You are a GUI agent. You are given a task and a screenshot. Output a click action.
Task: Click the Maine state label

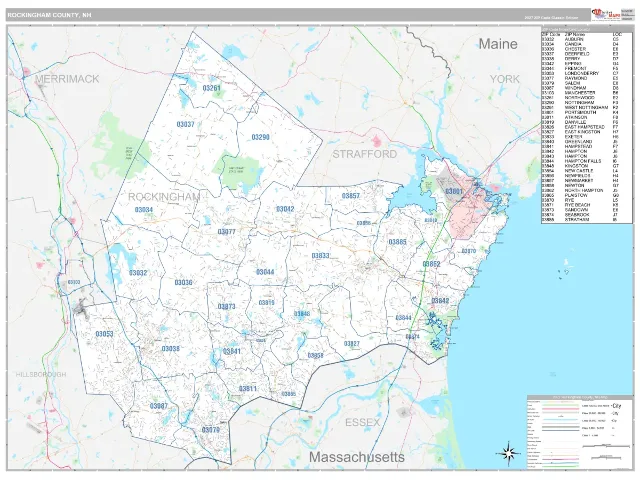[498, 44]
